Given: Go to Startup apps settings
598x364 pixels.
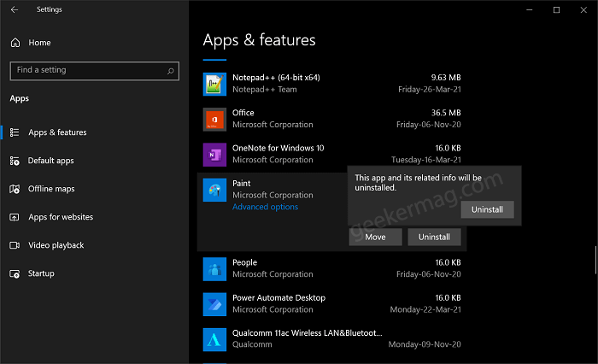Looking at the screenshot, I should tap(41, 273).
